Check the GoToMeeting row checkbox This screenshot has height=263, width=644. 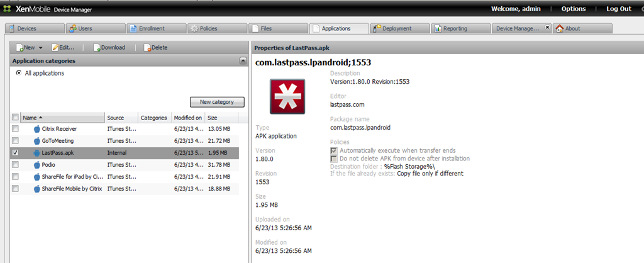coord(15,141)
